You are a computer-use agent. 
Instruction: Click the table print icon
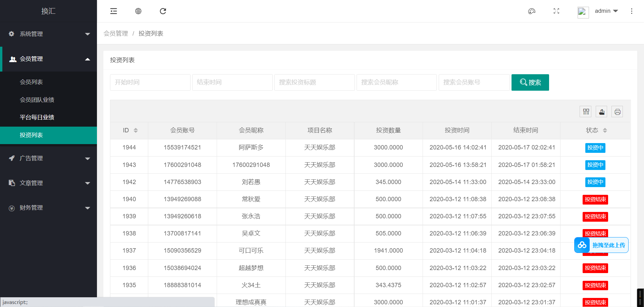click(618, 112)
